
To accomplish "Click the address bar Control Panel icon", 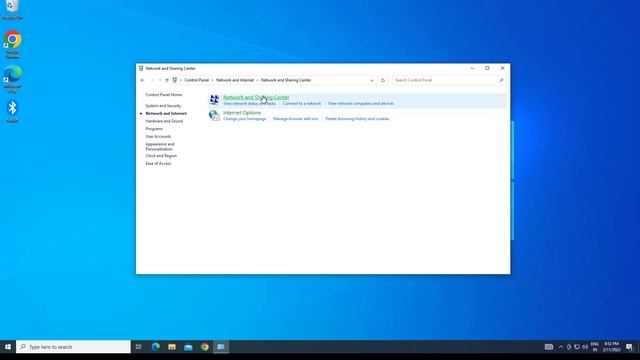I will coord(175,80).
